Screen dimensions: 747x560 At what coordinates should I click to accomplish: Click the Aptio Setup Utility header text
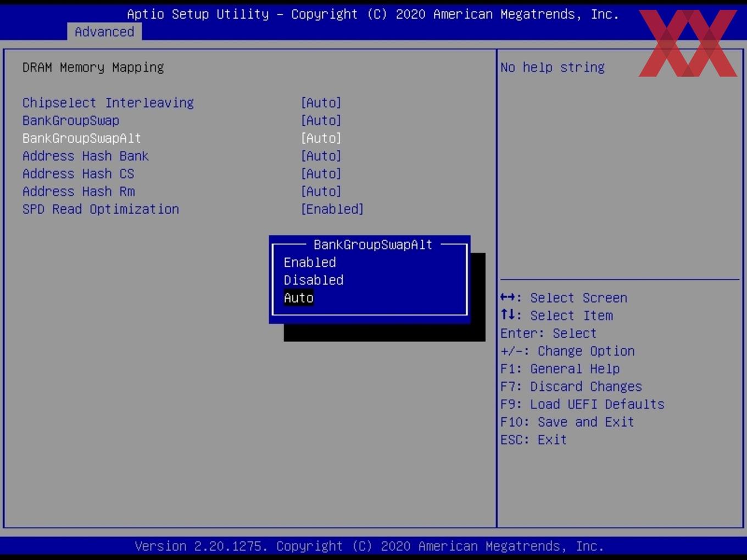click(x=373, y=14)
